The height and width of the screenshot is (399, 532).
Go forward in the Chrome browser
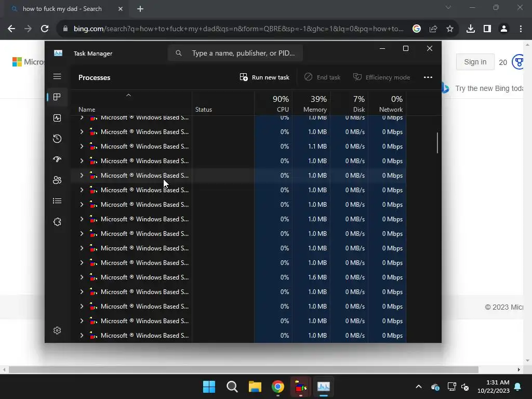[28, 29]
